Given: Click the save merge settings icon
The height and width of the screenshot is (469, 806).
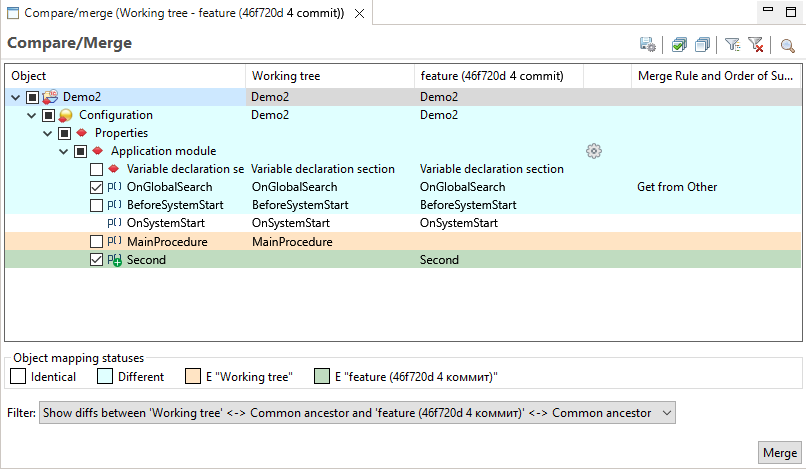Looking at the screenshot, I should coord(648,45).
